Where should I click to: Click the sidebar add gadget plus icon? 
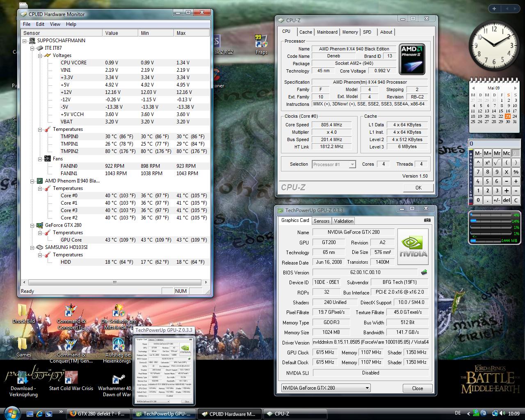[494, 8]
